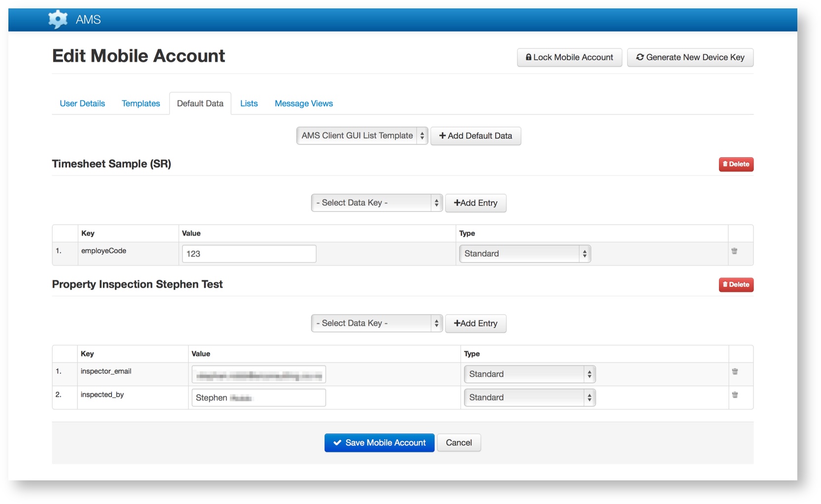Click the employeCode value field containing 123
The image size is (821, 504).
tap(249, 254)
